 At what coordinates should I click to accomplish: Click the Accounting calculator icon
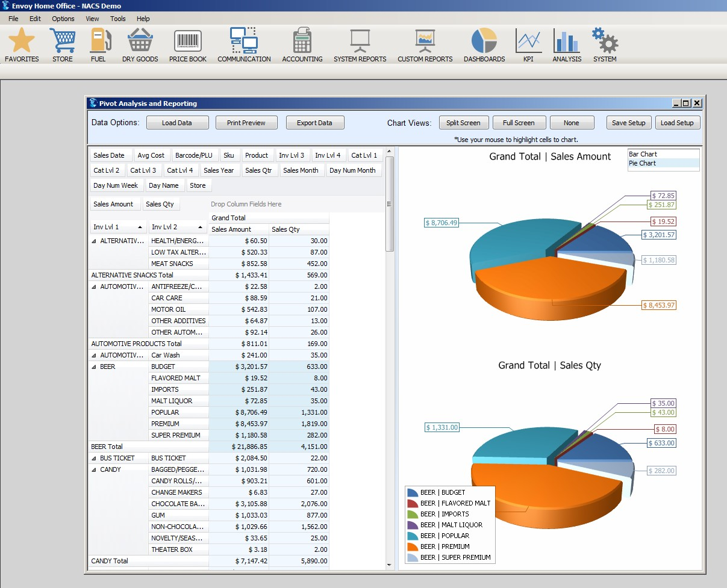point(301,42)
